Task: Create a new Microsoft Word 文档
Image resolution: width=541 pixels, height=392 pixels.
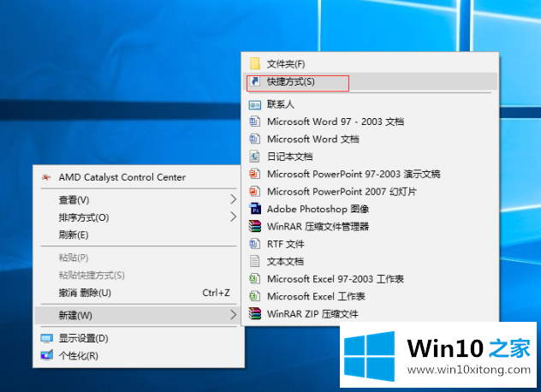Action: [312, 139]
